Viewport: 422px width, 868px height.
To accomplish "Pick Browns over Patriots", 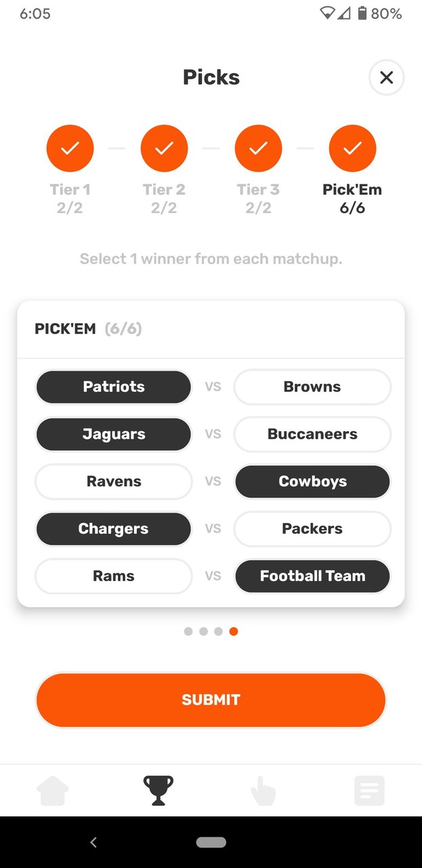I will pyautogui.click(x=312, y=387).
